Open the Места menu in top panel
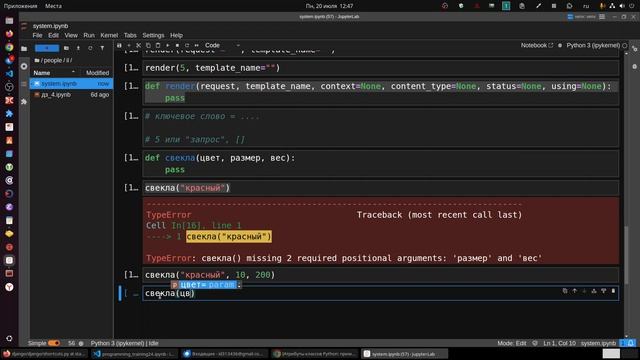Image resolution: width=640 pixels, height=360 pixels. (53, 6)
